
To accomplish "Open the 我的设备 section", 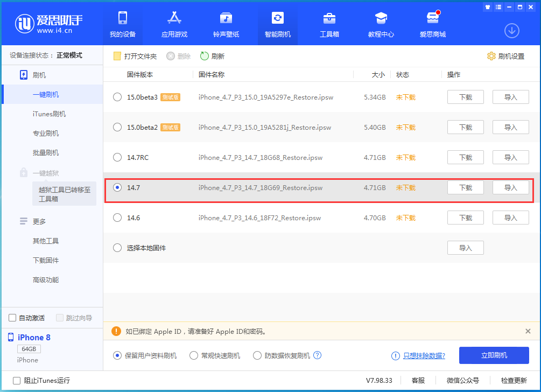I will (122, 24).
